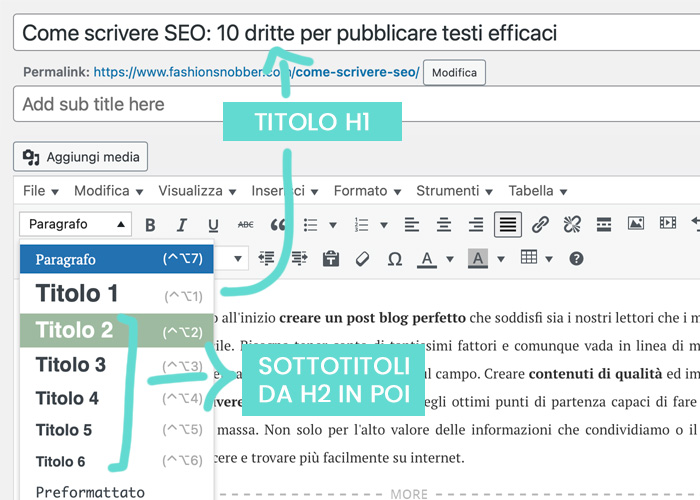The height and width of the screenshot is (500, 700).
Task: Apply the background color A button
Action: 478,258
